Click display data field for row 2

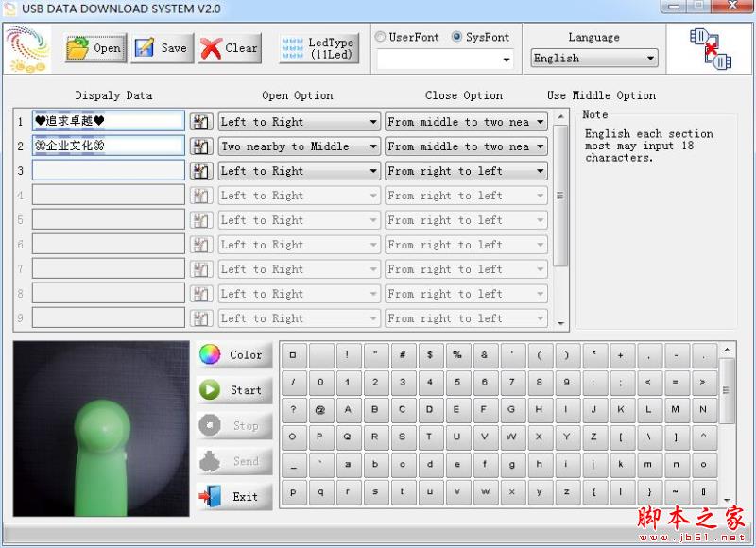(109, 146)
